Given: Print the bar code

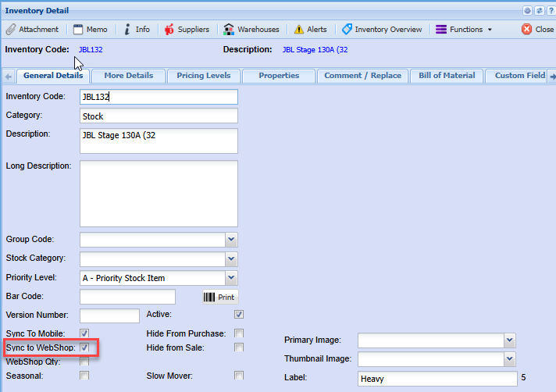Looking at the screenshot, I should [220, 297].
